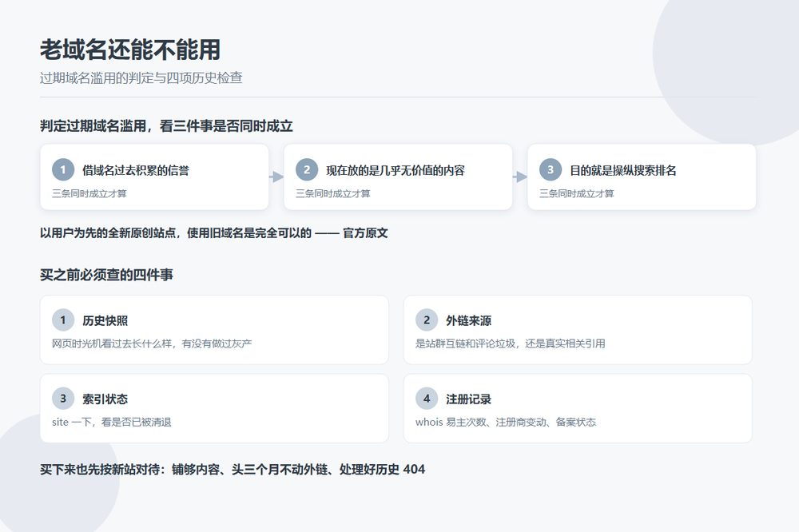Select card title 注册记录
The width and height of the screenshot is (799, 532).
coord(469,399)
